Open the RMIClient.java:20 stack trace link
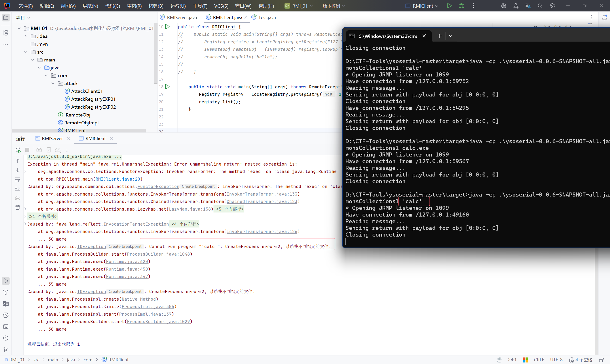 (117, 179)
